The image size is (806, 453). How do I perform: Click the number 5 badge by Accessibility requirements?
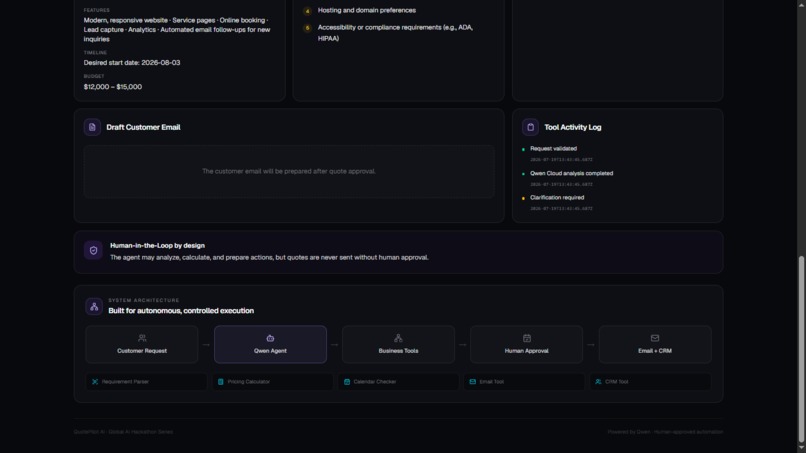[307, 28]
